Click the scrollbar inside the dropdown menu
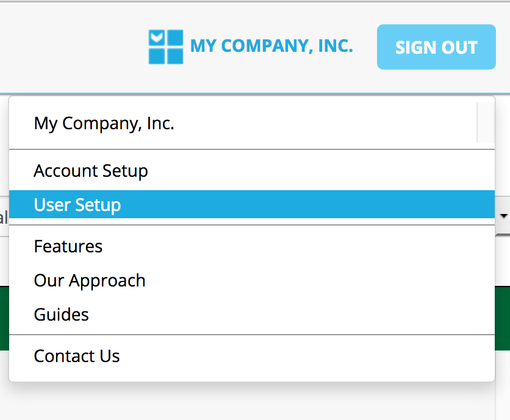Image resolution: width=510 pixels, height=420 pixels. tap(485, 123)
